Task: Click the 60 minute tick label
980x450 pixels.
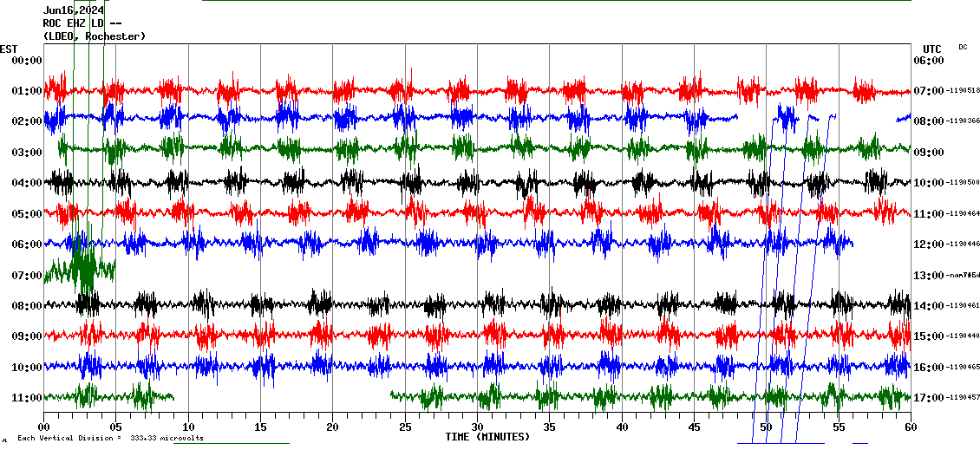Action: (911, 427)
